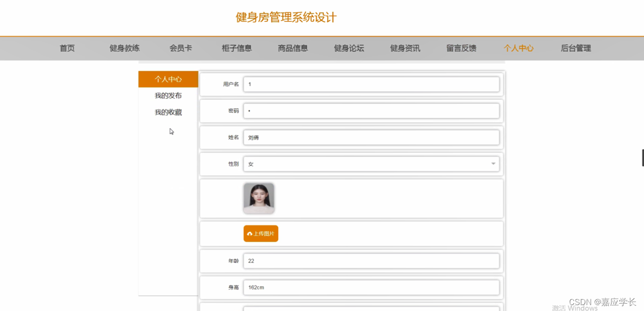The height and width of the screenshot is (311, 644).
Task: Select the orange 个人中心 sidebar tab
Action: tap(168, 79)
